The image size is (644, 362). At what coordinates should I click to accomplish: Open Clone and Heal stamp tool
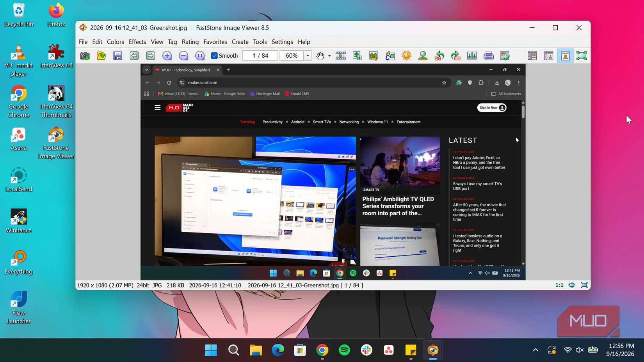click(x=423, y=56)
